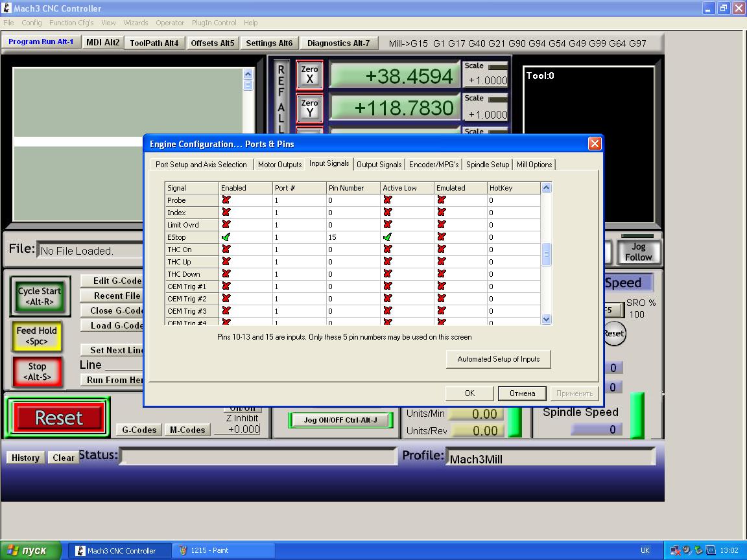
Task: Click the Feed Hold button
Action: tap(37, 336)
